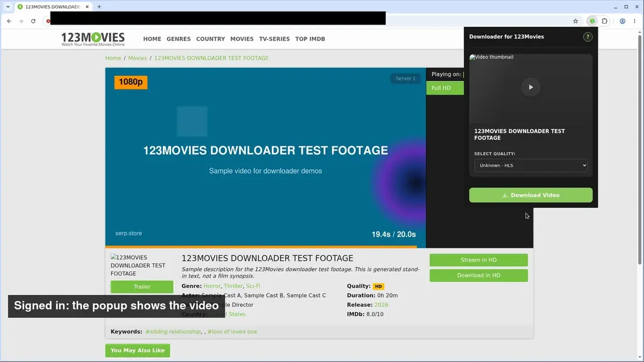Open the 123Movies downloader extension icon
The image size is (644, 362).
pos(592,21)
